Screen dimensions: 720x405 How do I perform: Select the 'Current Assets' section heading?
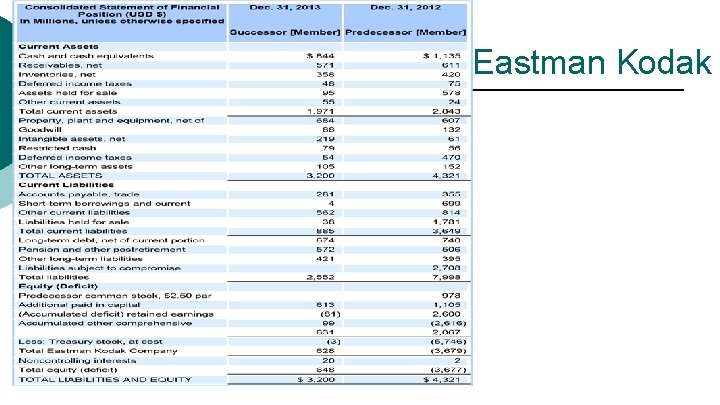pyautogui.click(x=58, y=46)
